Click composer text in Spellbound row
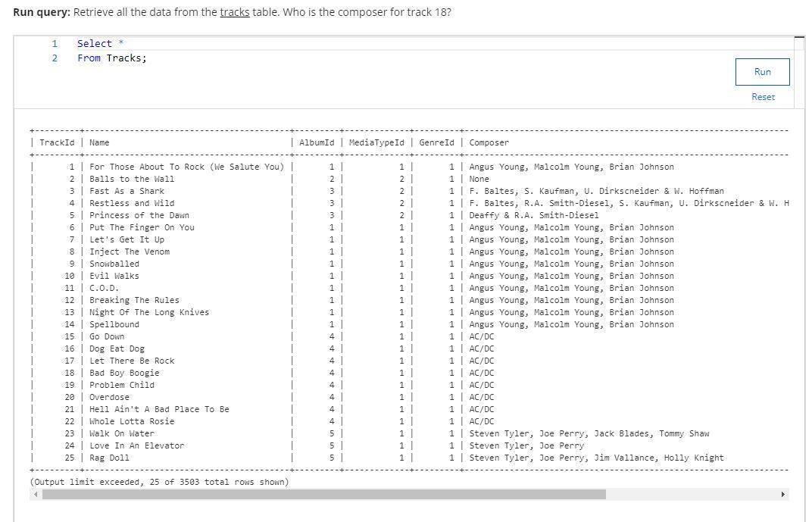Screen dimensions: 812x522 click(x=572, y=324)
